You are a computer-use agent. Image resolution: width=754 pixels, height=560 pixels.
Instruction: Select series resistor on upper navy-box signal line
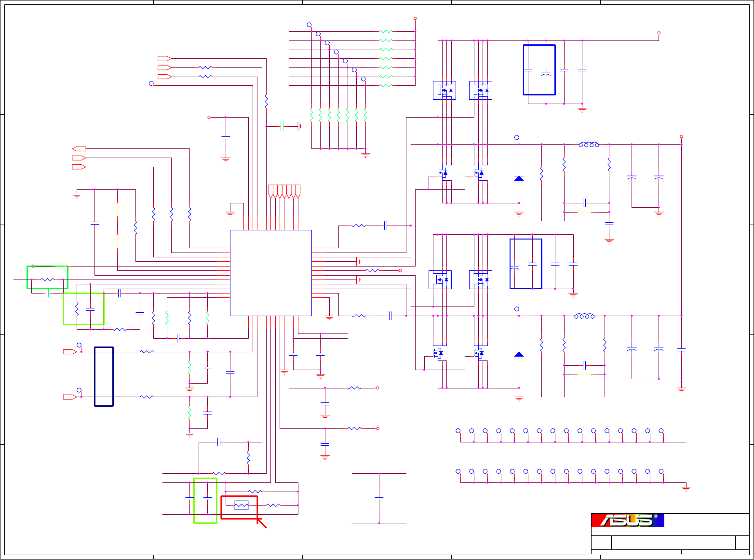147,352
